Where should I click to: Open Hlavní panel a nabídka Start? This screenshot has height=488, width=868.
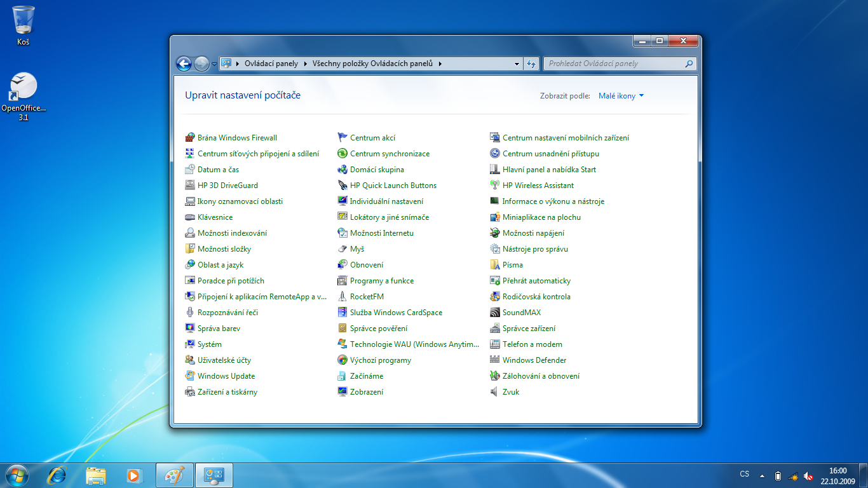click(550, 170)
